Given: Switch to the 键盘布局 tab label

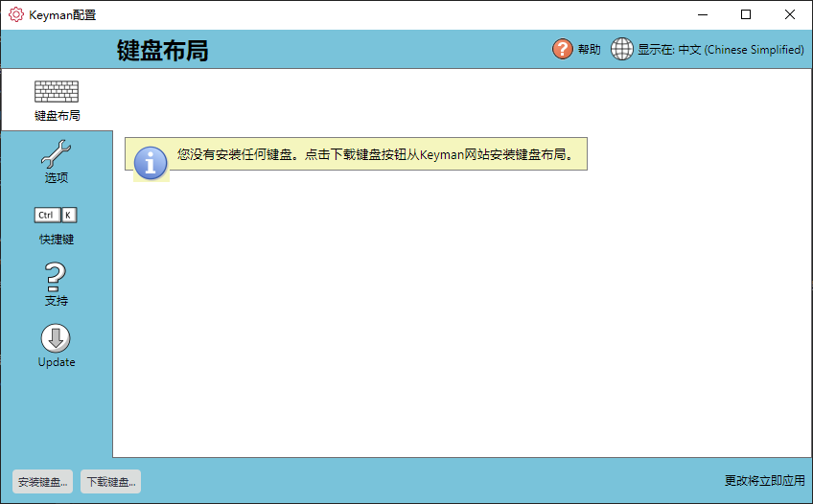Looking at the screenshot, I should click(57, 116).
